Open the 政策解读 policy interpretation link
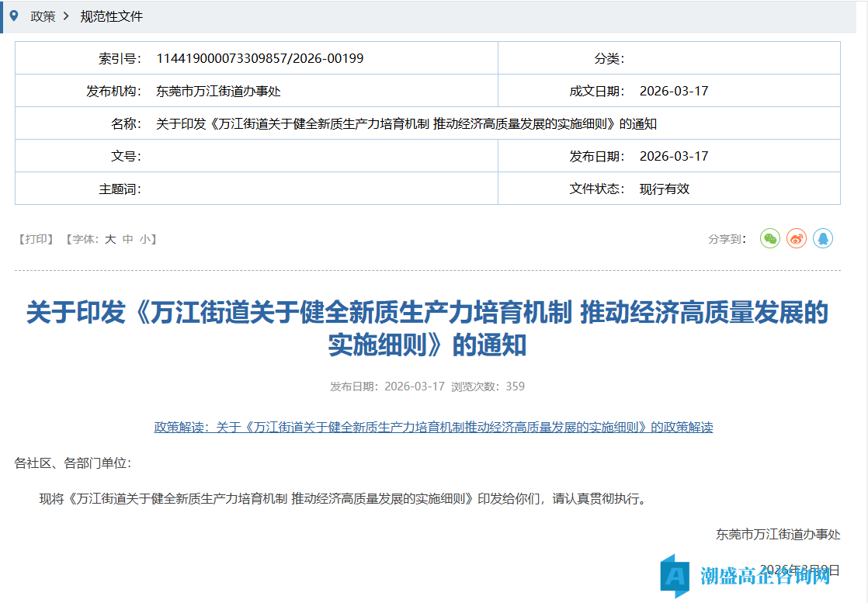The width and height of the screenshot is (868, 603). (x=433, y=427)
